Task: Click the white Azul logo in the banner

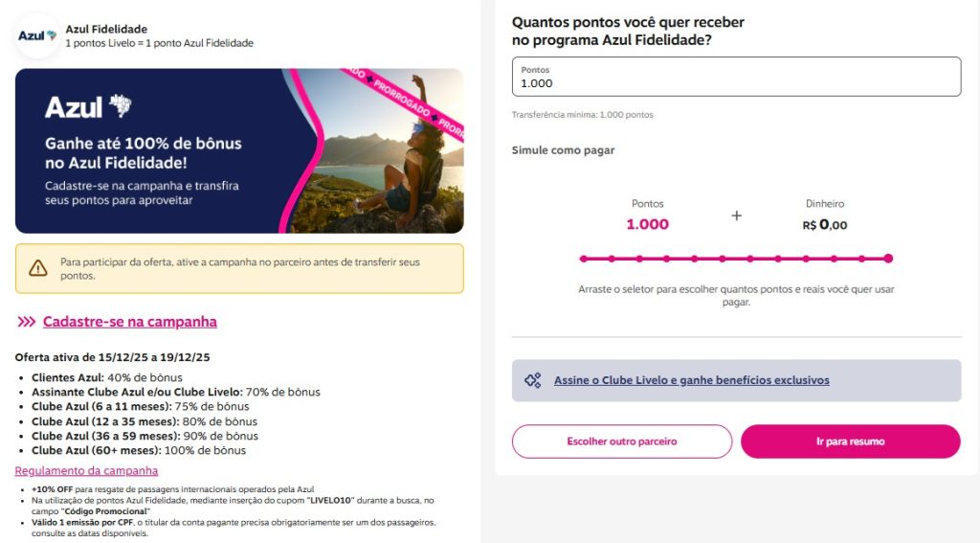Action: (x=88, y=106)
